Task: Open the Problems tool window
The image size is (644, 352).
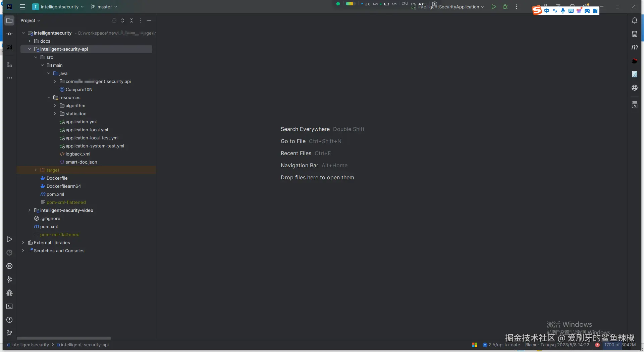Action: (9, 320)
